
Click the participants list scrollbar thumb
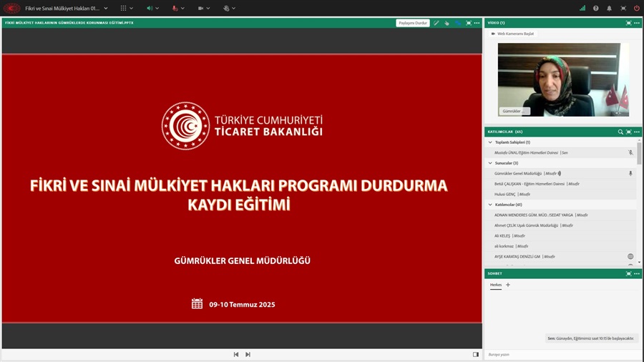pyautogui.click(x=639, y=154)
